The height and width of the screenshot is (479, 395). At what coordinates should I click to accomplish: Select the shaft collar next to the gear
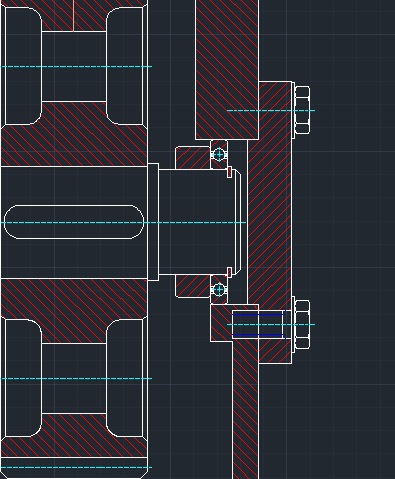153,222
